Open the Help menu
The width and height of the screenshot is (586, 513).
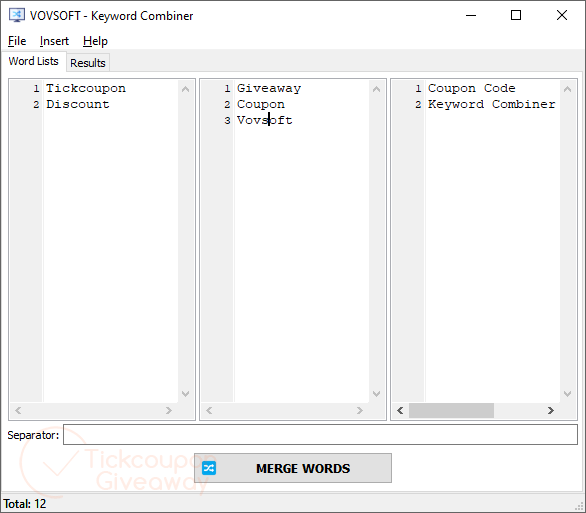tap(95, 41)
